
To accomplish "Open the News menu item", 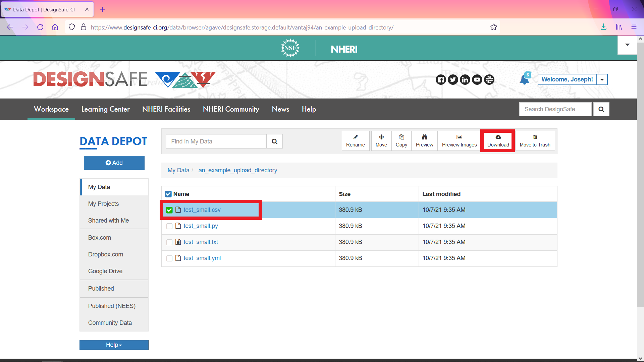I will tap(280, 109).
